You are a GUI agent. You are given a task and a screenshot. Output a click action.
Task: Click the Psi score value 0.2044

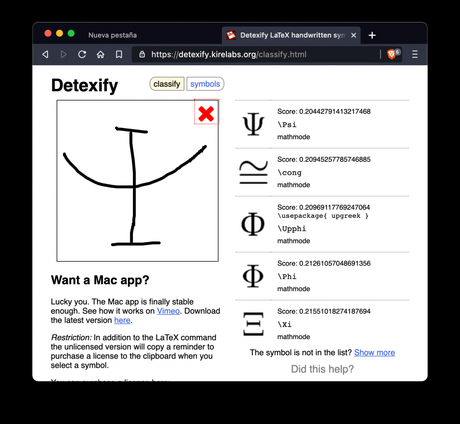click(335, 111)
